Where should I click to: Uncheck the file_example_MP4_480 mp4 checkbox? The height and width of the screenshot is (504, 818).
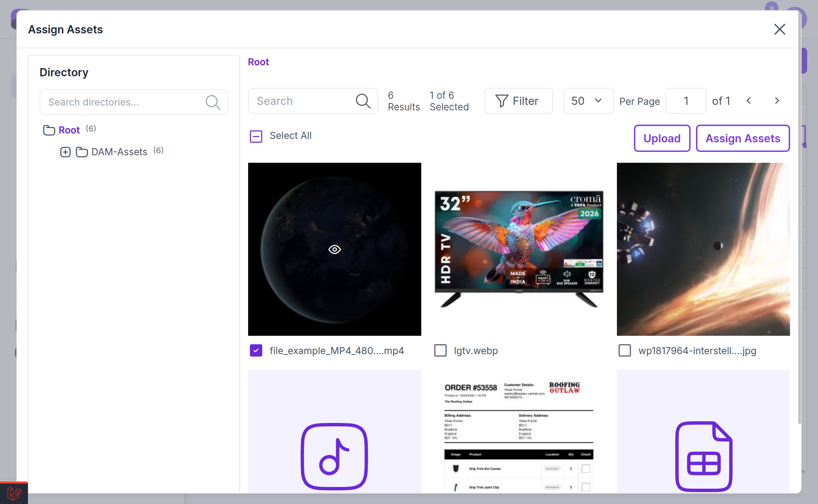coord(256,350)
